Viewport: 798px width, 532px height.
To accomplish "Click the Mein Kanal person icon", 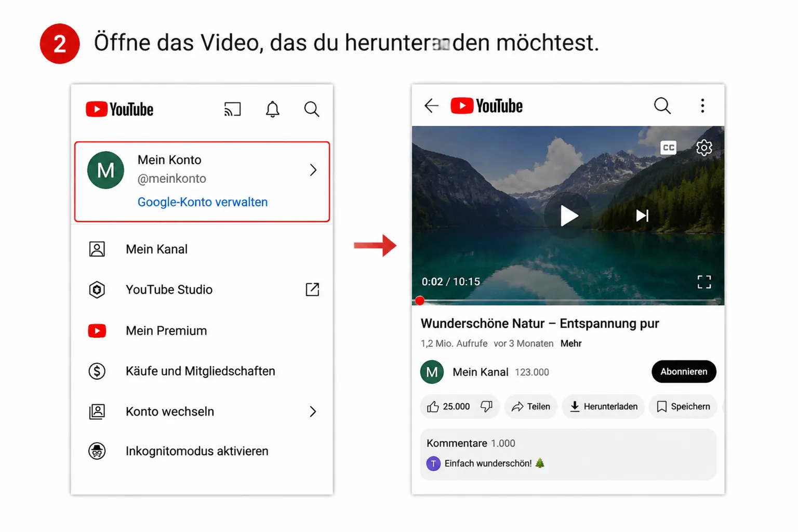I will pos(97,249).
